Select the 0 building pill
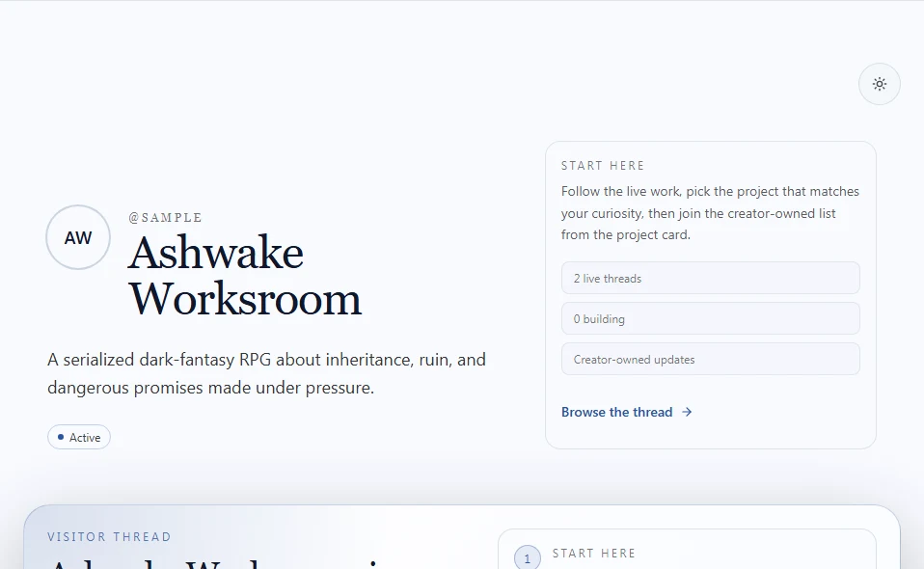924x569 pixels. pyautogui.click(x=710, y=318)
